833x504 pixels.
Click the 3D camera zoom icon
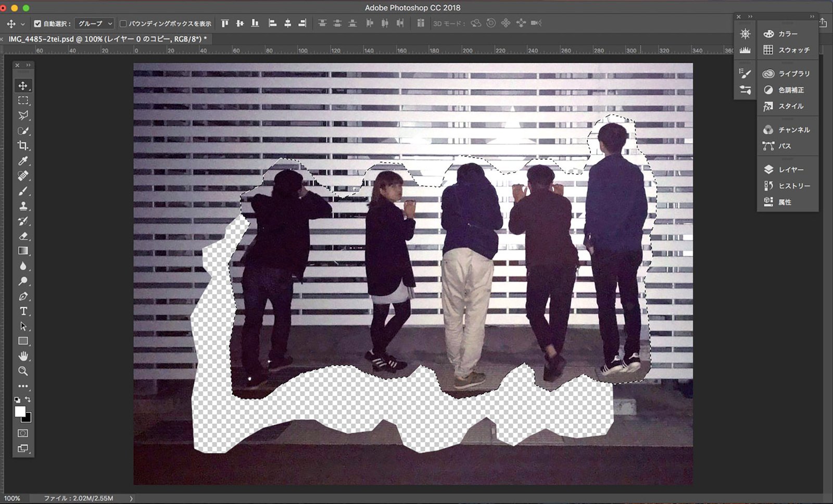pos(536,23)
